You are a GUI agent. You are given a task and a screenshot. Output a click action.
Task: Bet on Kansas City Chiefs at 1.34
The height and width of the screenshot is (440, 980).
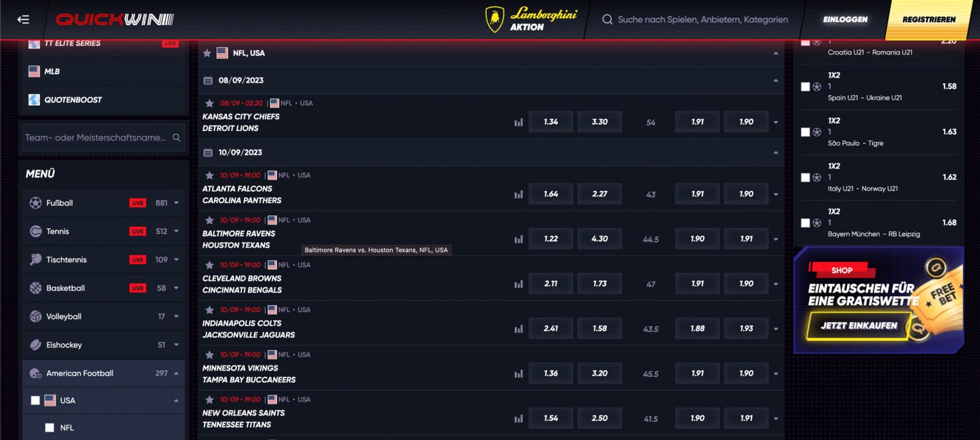point(551,122)
